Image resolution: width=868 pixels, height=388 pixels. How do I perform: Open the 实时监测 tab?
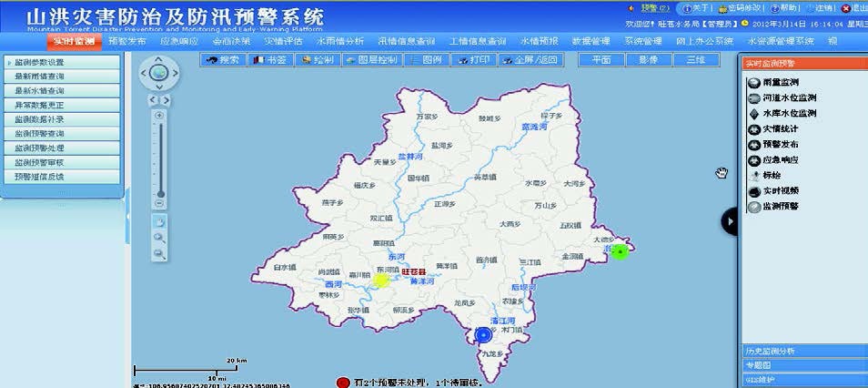75,42
